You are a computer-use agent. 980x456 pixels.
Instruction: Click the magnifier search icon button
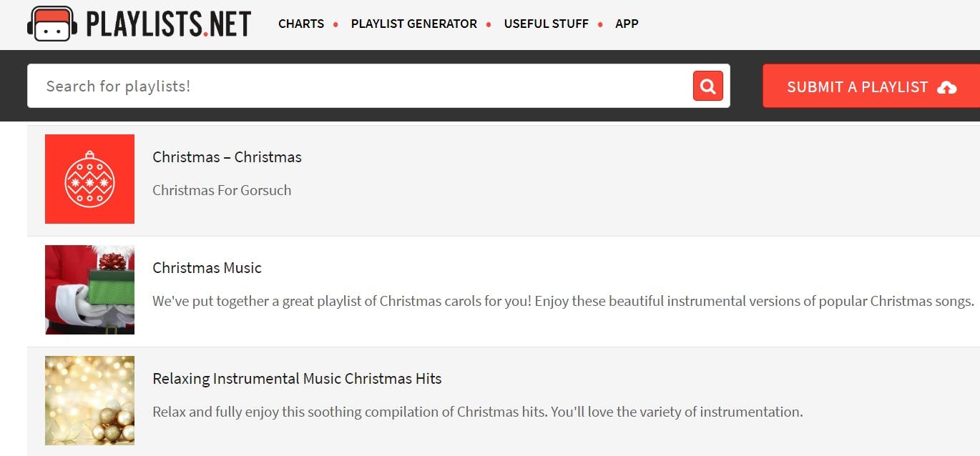707,86
